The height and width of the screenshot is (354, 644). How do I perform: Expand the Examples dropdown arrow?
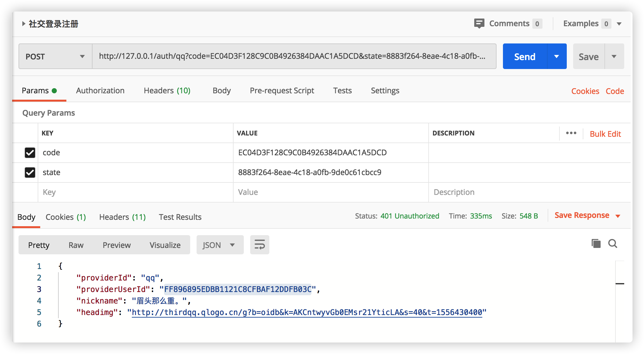[619, 24]
